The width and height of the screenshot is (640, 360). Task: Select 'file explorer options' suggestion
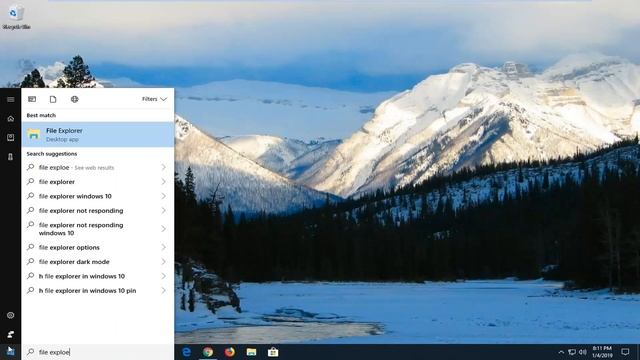98,247
